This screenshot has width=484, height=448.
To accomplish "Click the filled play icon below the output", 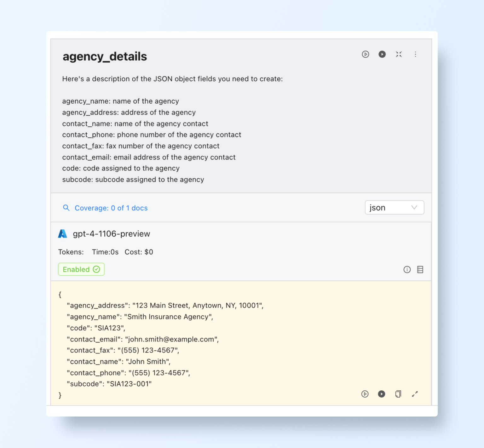I will point(381,394).
